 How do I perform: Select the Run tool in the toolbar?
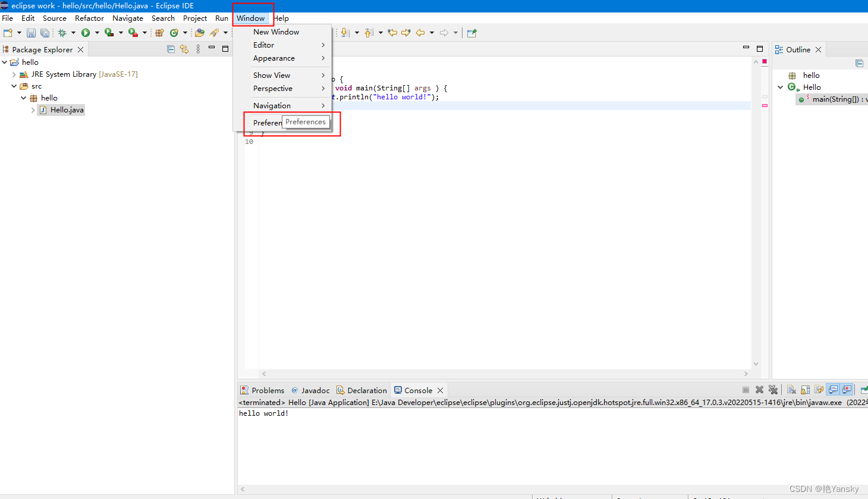tap(84, 32)
